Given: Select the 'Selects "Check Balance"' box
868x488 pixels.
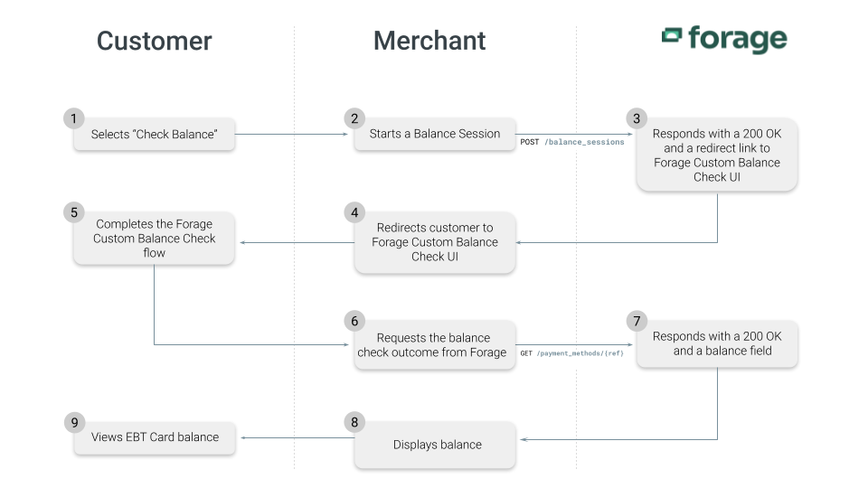Looking at the screenshot, I should (154, 134).
